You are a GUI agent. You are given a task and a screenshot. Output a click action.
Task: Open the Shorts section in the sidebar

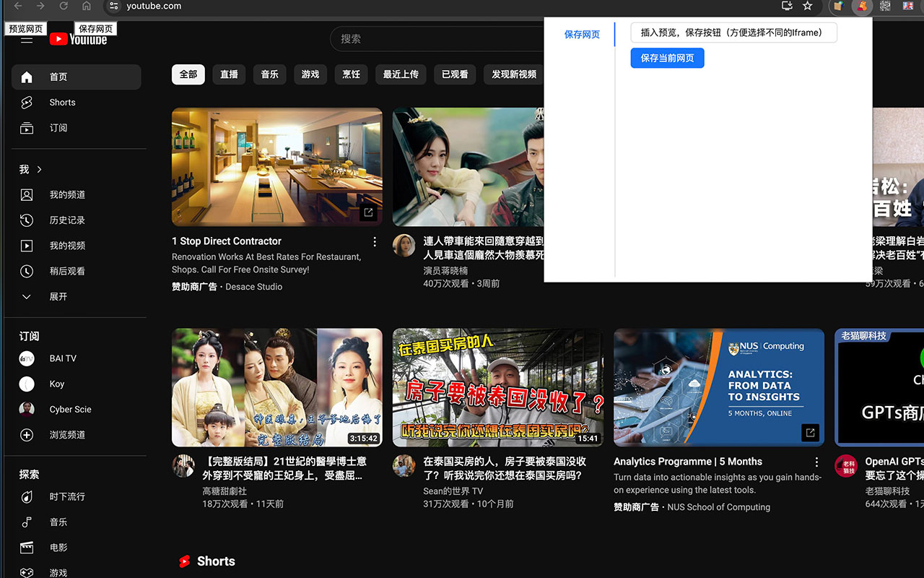click(61, 102)
